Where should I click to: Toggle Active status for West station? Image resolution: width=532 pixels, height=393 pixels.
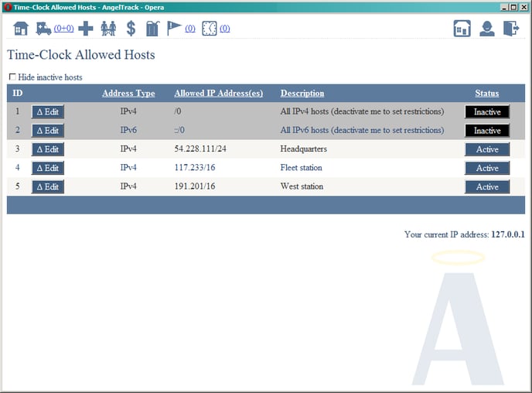pos(487,186)
